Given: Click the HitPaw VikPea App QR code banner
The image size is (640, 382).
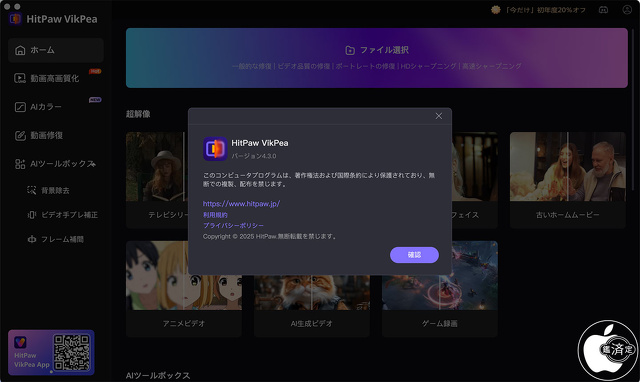Looking at the screenshot, I should 51,353.
